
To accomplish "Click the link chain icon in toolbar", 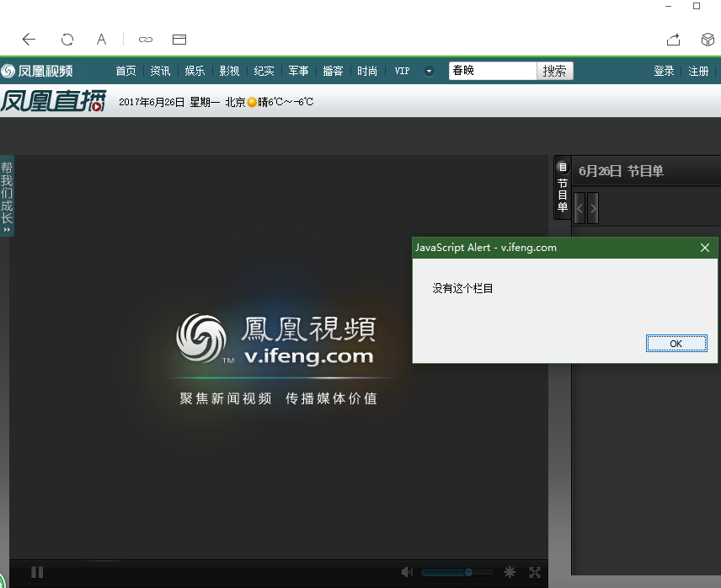I will (x=146, y=40).
